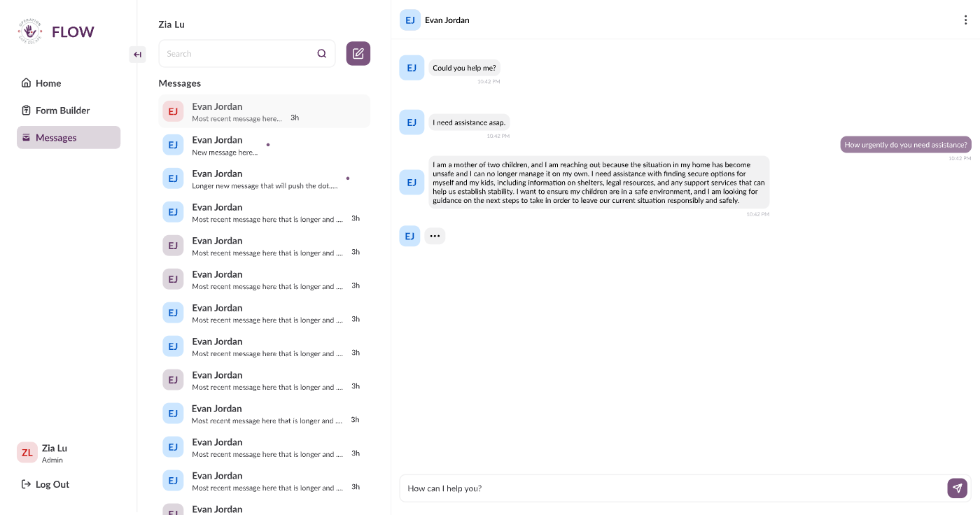The height and width of the screenshot is (515, 980).
Task: Click the EJ avatar beside the typing indicator
Action: pos(410,236)
